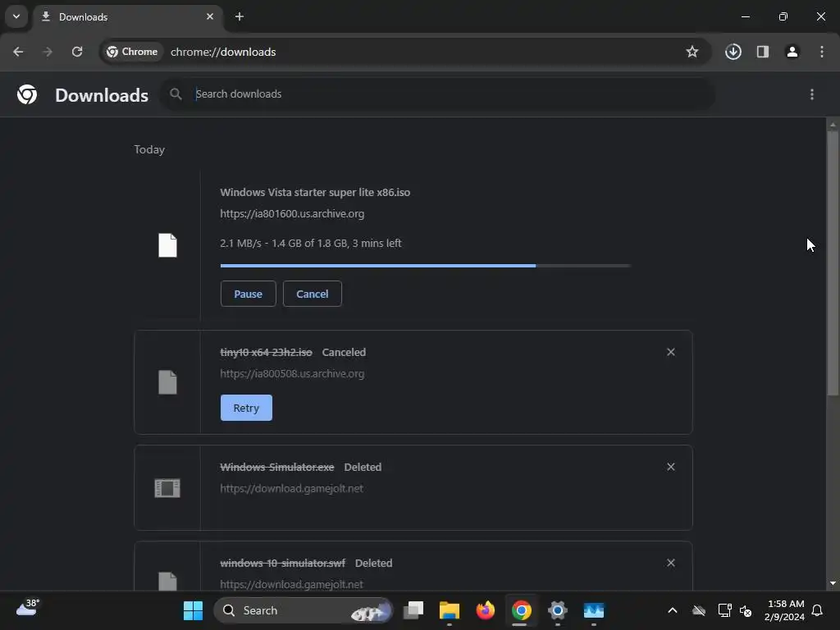Click the Canceled status text
Image resolution: width=840 pixels, height=630 pixels.
pos(344,353)
